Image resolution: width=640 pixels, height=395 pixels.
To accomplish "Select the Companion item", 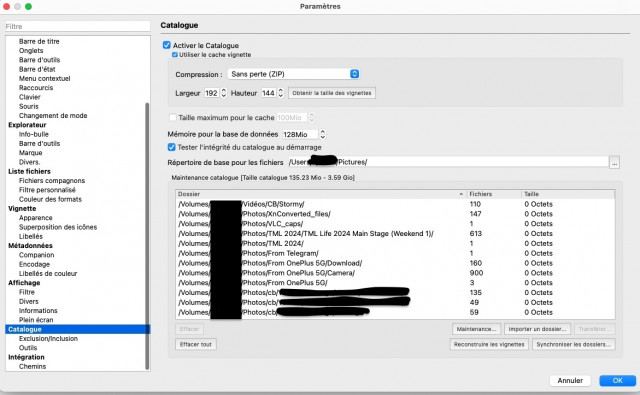I will click(x=36, y=255).
